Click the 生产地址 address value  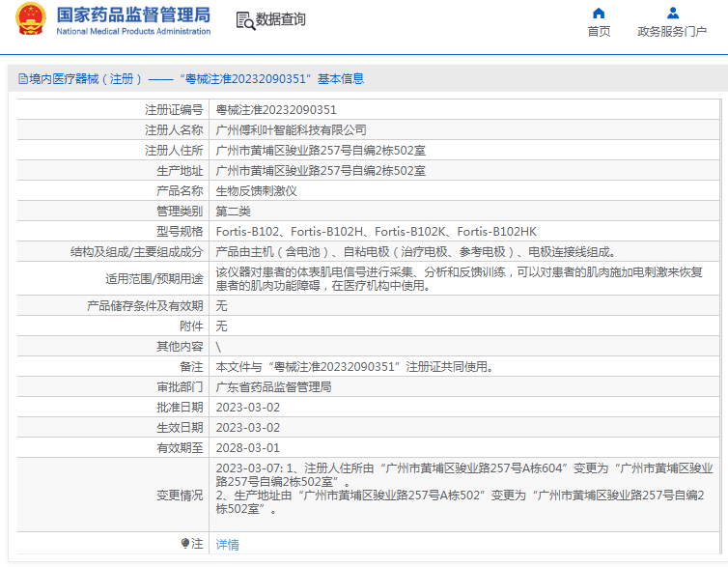(x=321, y=171)
